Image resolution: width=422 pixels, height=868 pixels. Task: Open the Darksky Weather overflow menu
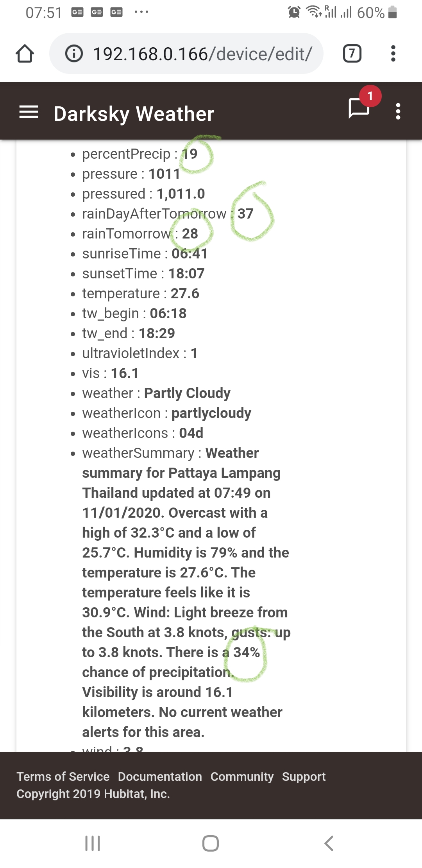click(398, 111)
